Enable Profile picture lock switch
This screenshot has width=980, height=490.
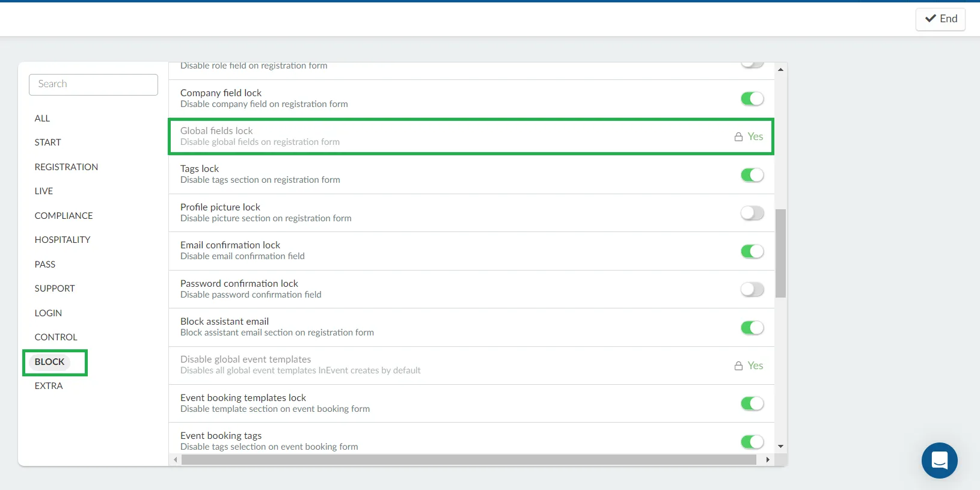click(752, 213)
